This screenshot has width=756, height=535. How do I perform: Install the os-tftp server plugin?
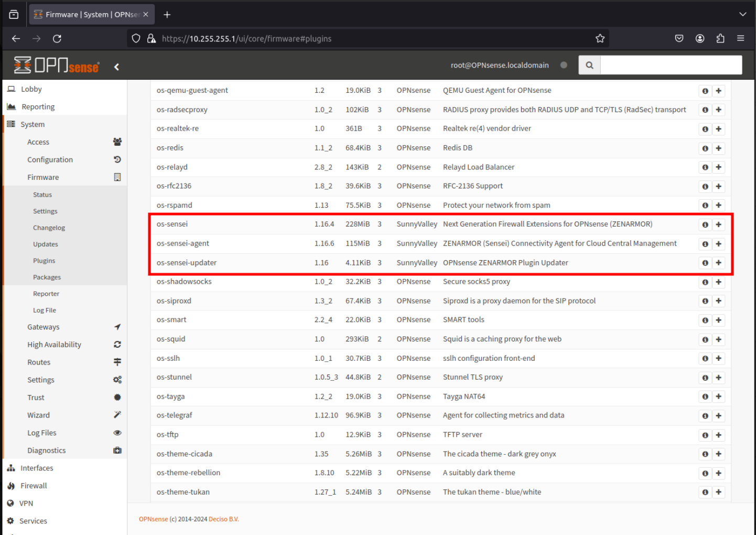click(718, 435)
